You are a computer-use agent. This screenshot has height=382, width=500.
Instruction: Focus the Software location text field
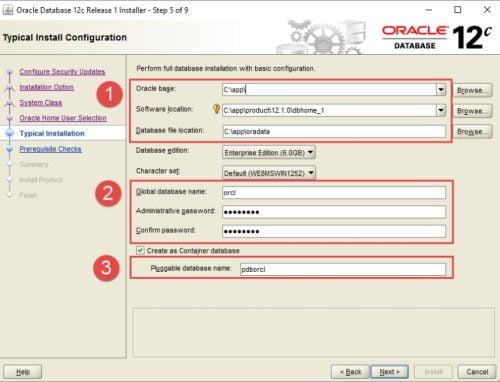click(329, 110)
